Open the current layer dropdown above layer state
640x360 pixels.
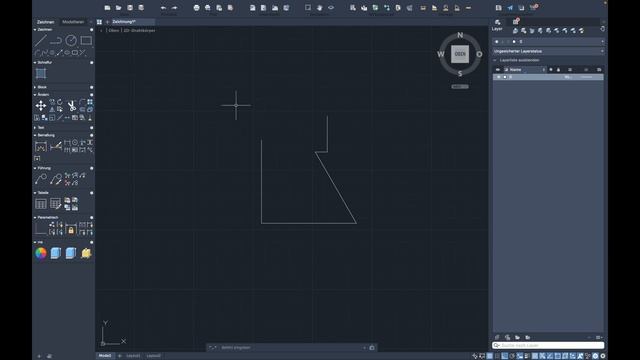coord(548,42)
